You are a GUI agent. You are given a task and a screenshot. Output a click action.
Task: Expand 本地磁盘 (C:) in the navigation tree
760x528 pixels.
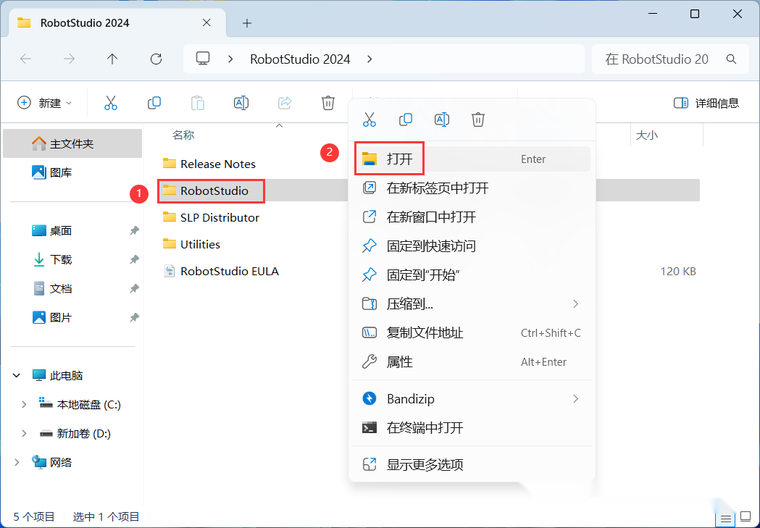point(24,404)
